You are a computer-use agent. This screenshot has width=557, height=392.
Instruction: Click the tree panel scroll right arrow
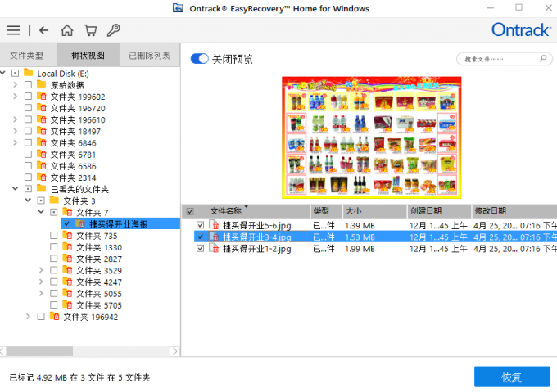tap(174, 351)
